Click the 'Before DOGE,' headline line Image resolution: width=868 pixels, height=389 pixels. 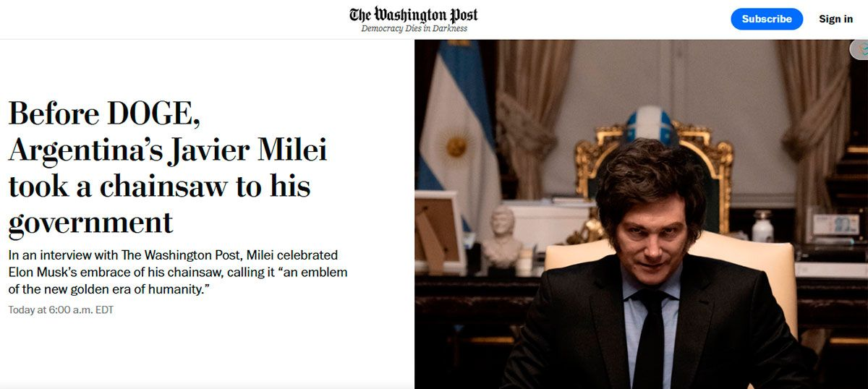pyautogui.click(x=103, y=114)
